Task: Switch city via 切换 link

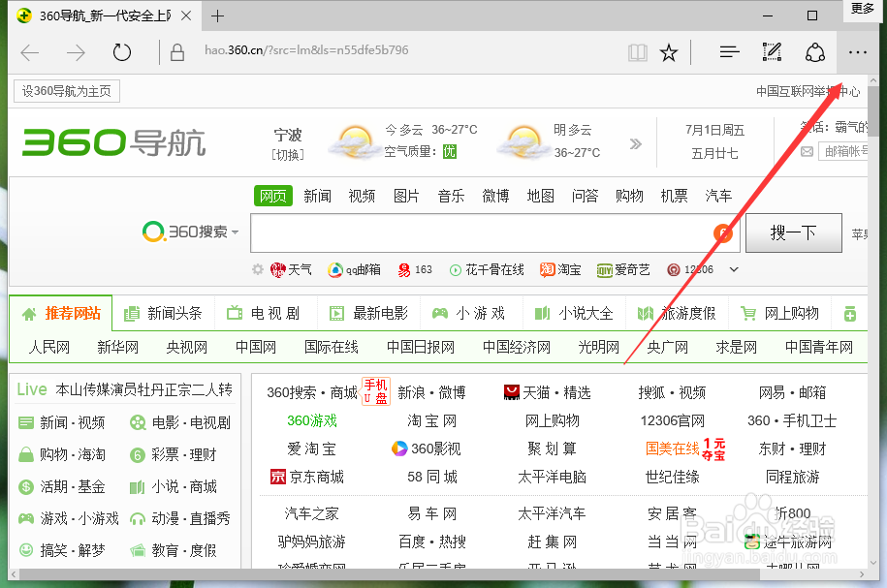Action: click(x=288, y=154)
